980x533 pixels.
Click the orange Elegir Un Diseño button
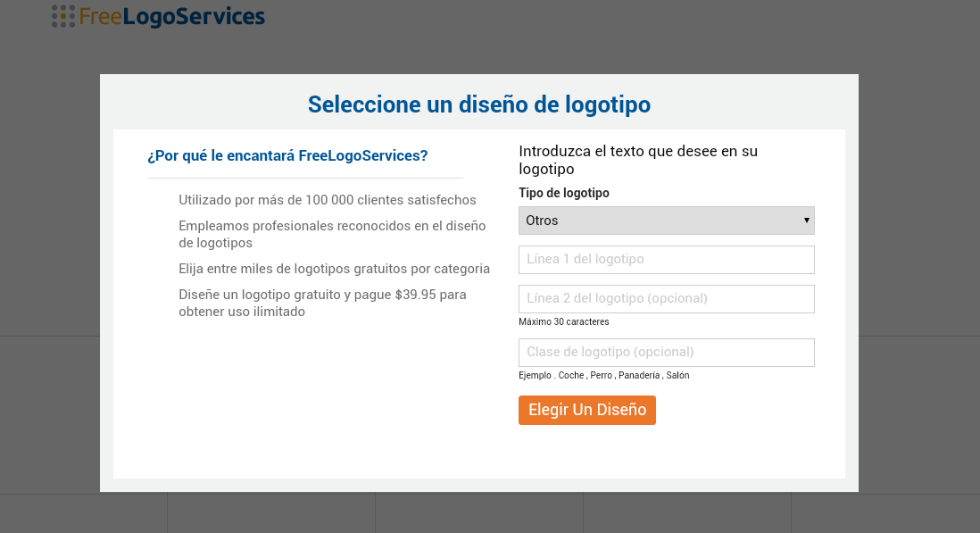click(x=587, y=410)
